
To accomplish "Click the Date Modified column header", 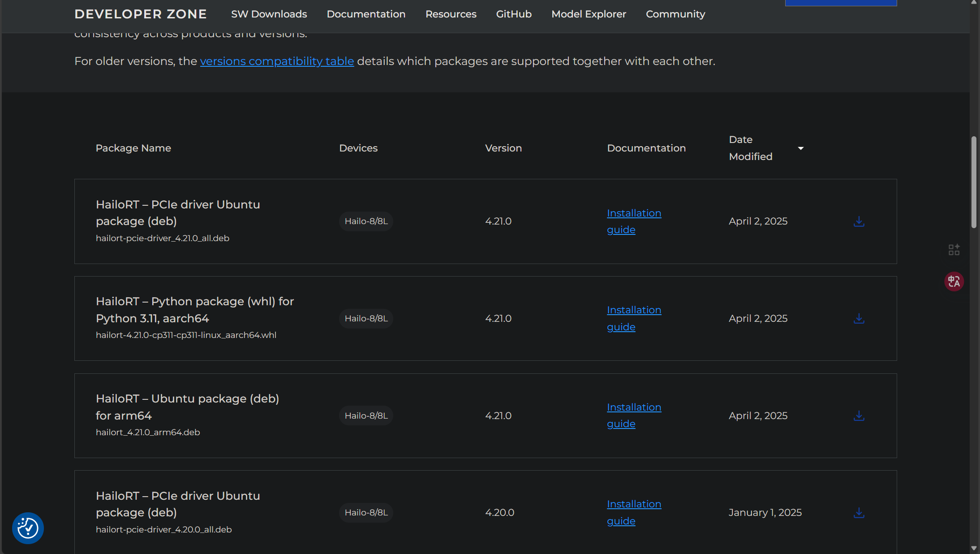I will click(x=751, y=148).
